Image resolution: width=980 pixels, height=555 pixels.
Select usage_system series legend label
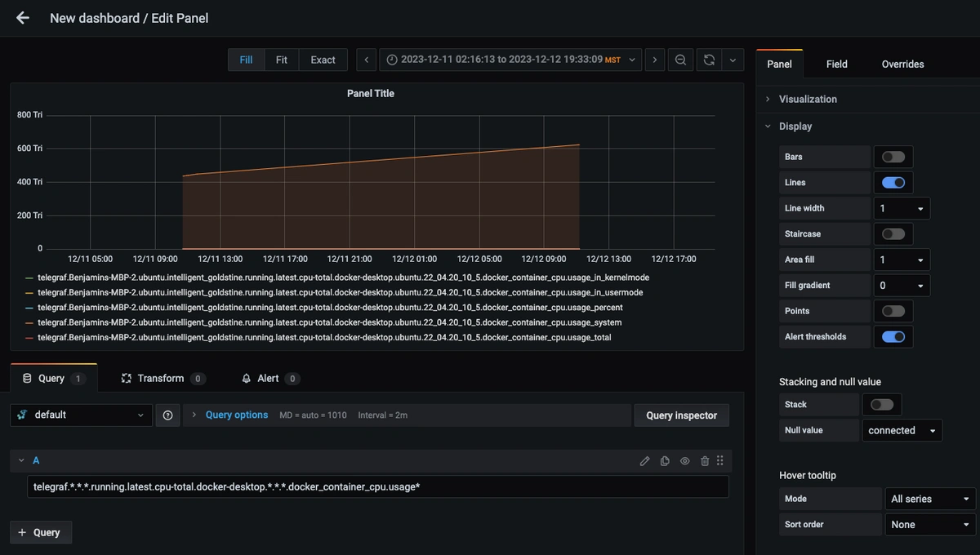point(330,322)
